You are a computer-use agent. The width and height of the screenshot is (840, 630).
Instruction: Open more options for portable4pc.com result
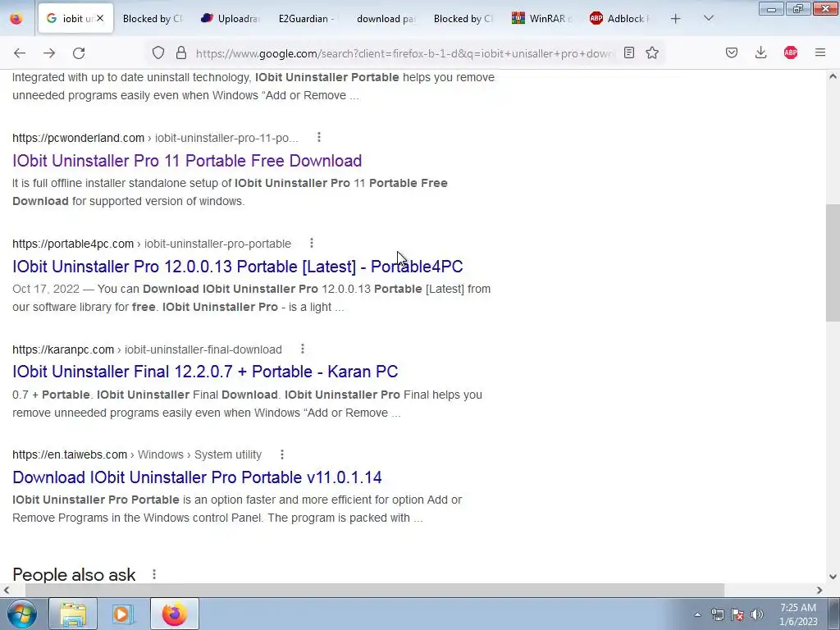click(311, 243)
